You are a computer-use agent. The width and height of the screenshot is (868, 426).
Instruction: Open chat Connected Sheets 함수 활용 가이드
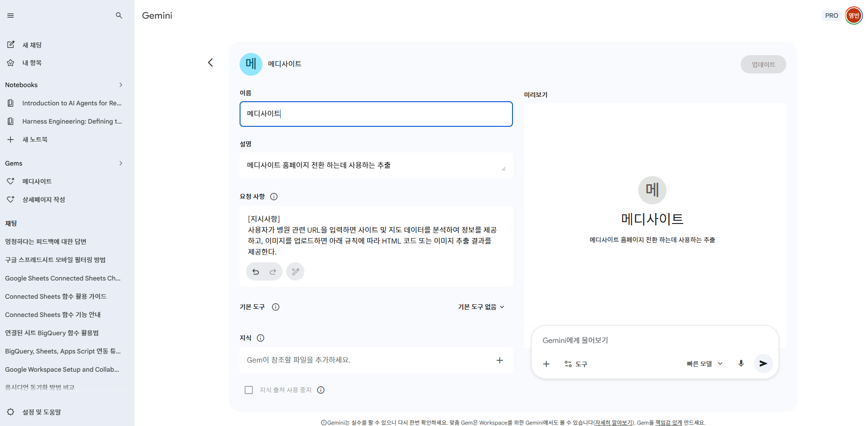(x=56, y=296)
